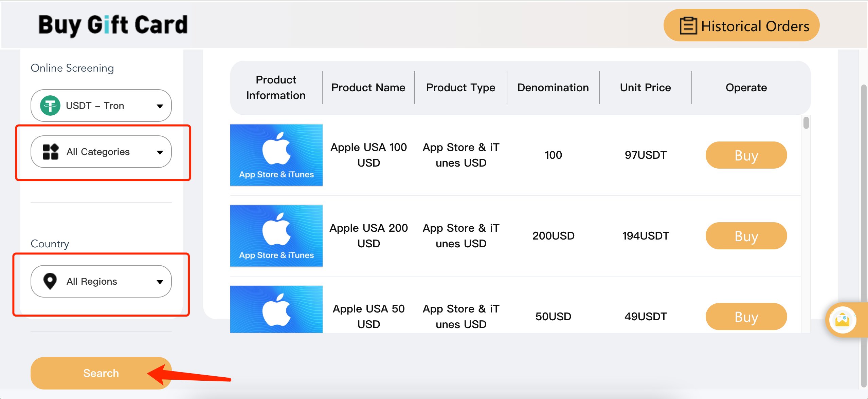Viewport: 868px width, 399px height.
Task: Click the Online Screening label
Action: click(72, 68)
